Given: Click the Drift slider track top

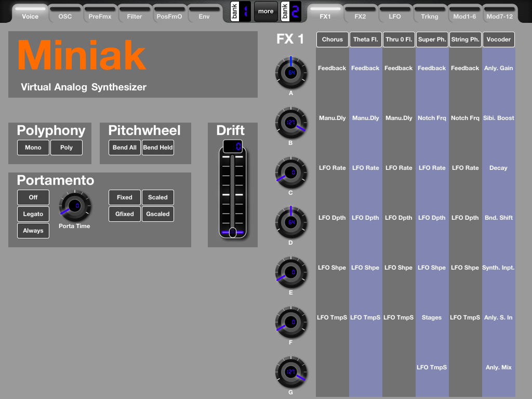Looking at the screenshot, I should [x=232, y=157].
